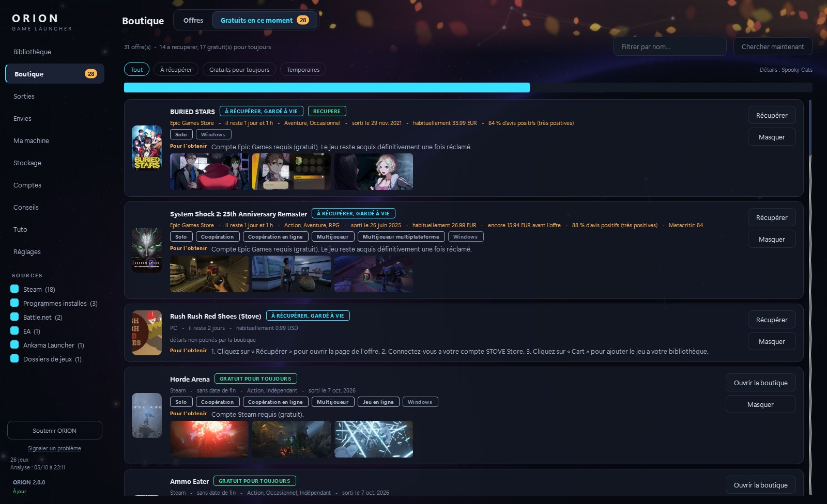
Task: Toggle the Steam source checkbox
Action: click(x=14, y=289)
